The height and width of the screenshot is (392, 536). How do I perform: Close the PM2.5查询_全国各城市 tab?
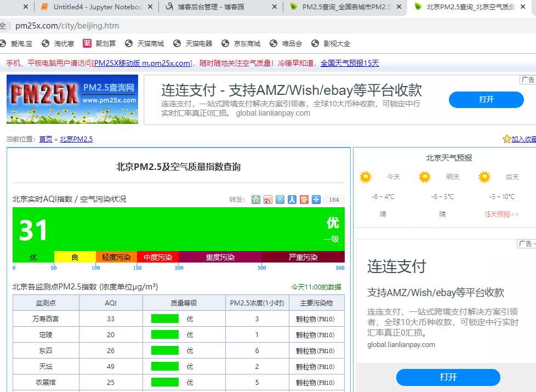pos(399,7)
